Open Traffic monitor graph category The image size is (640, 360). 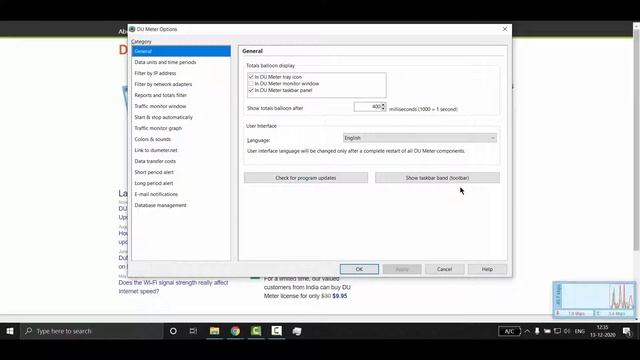[x=158, y=128]
